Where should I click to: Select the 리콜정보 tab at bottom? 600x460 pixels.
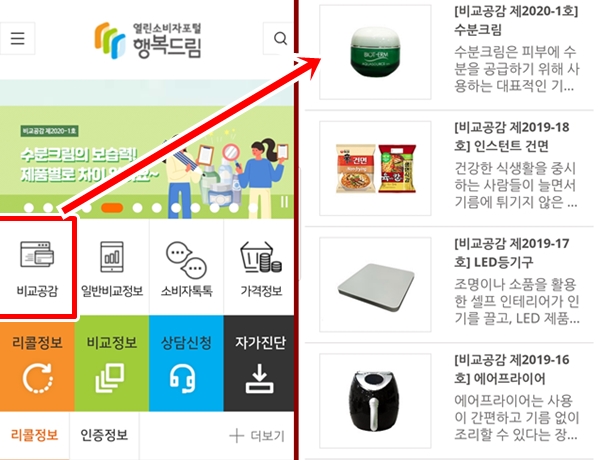coord(34,435)
